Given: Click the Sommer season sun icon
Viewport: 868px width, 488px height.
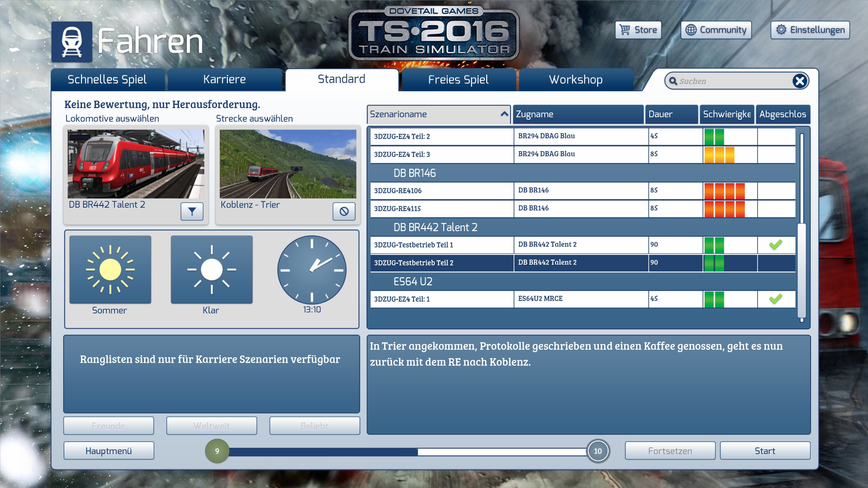Looking at the screenshot, I should click(x=110, y=270).
